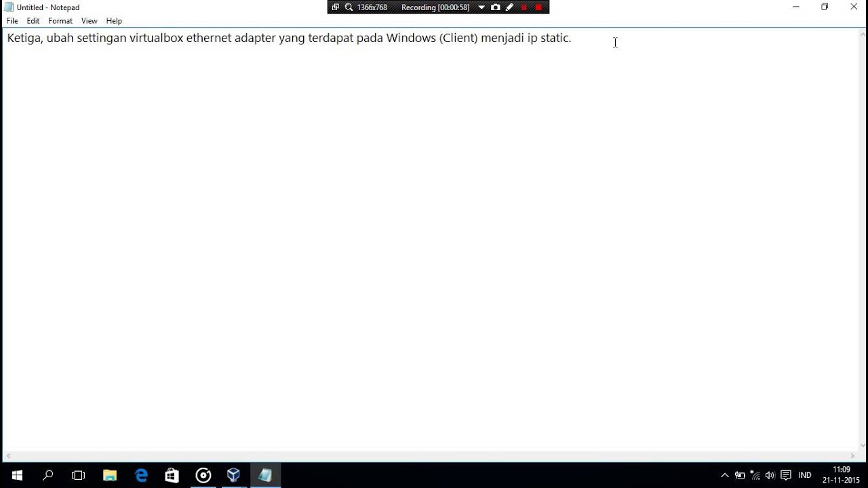Click the vertical scrollbar up arrow
Viewport: 868px width, 488px height.
pos(863,33)
